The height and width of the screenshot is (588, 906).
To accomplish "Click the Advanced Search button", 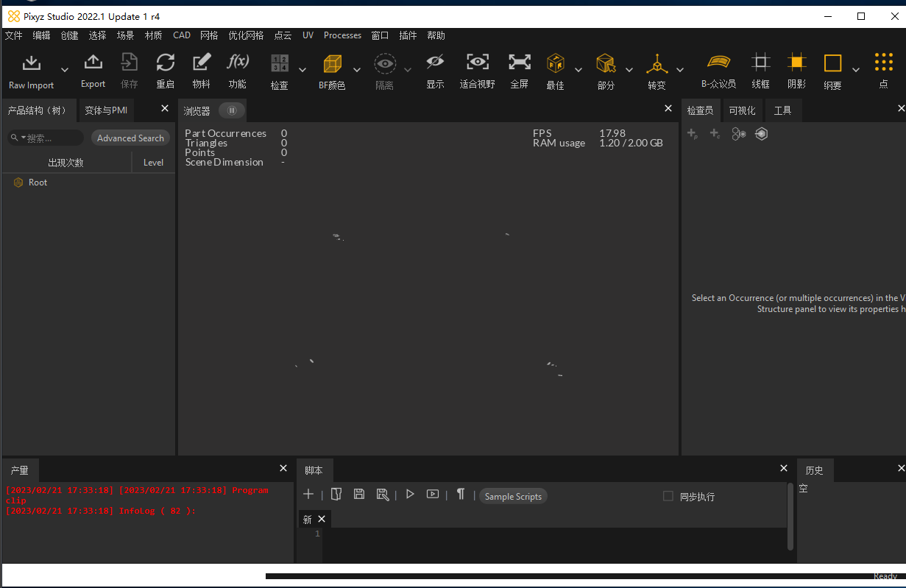I will (130, 138).
